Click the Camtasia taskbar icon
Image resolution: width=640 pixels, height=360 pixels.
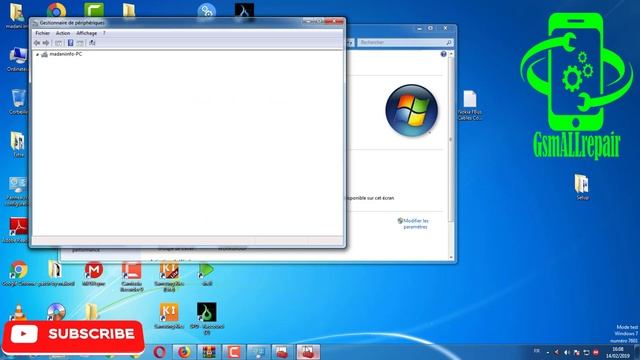tap(233, 352)
